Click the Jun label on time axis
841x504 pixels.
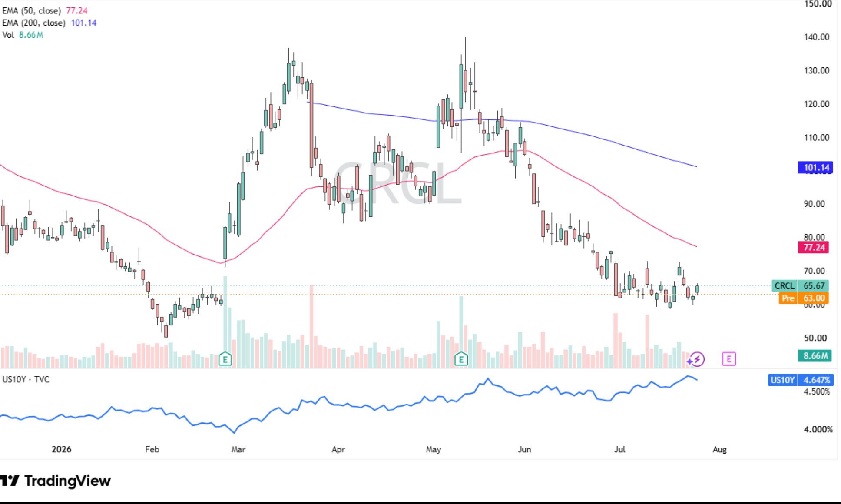tap(524, 449)
